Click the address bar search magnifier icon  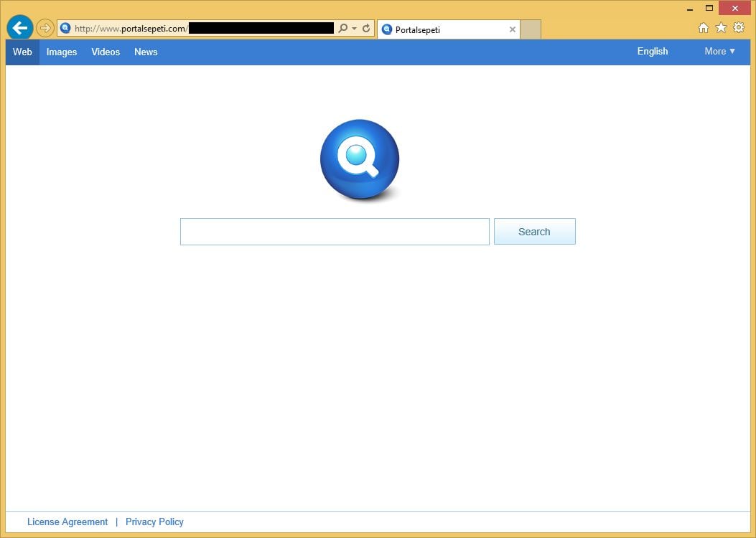pos(342,29)
